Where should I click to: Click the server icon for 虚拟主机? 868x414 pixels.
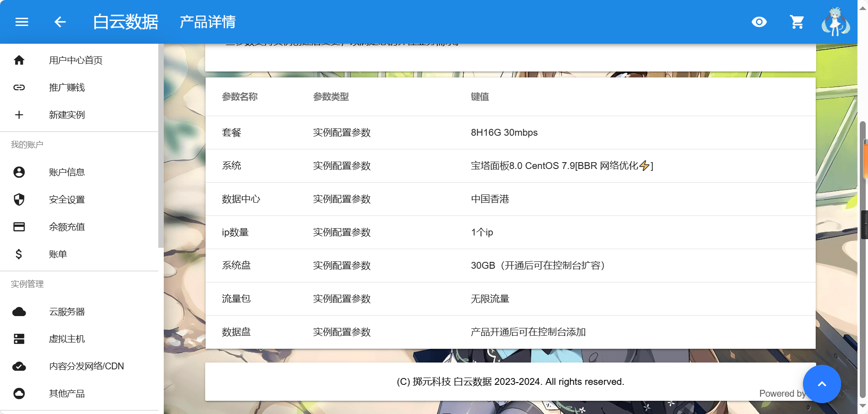click(x=19, y=339)
